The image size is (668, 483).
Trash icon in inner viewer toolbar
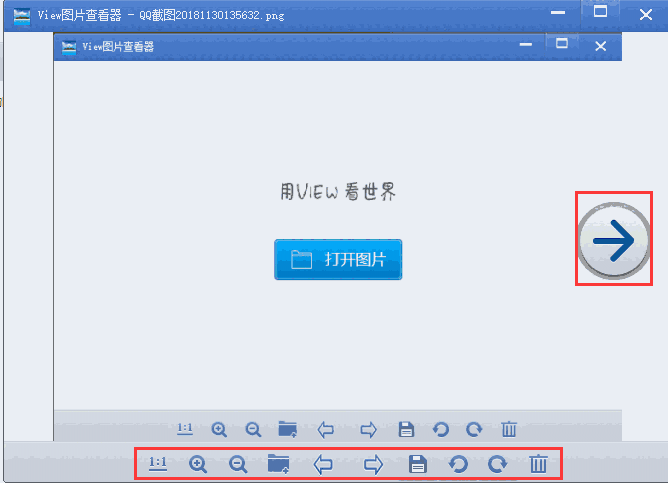509,429
